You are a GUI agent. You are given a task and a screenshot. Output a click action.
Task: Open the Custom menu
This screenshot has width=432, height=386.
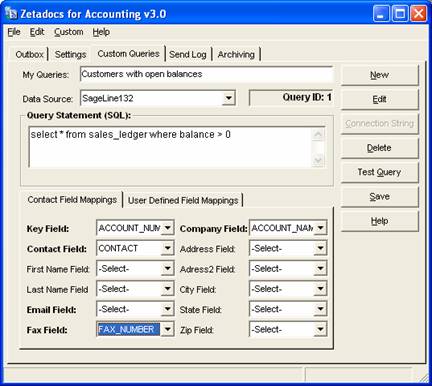[69, 32]
